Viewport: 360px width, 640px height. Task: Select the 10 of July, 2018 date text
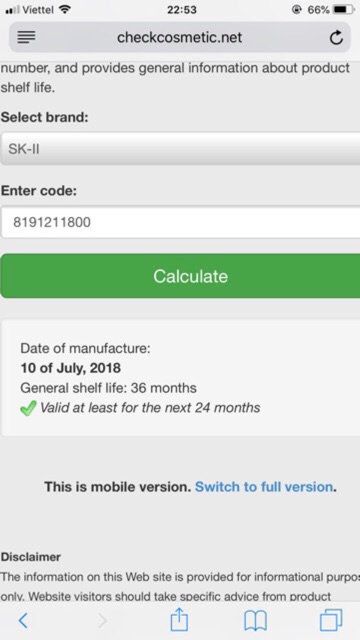71,368
